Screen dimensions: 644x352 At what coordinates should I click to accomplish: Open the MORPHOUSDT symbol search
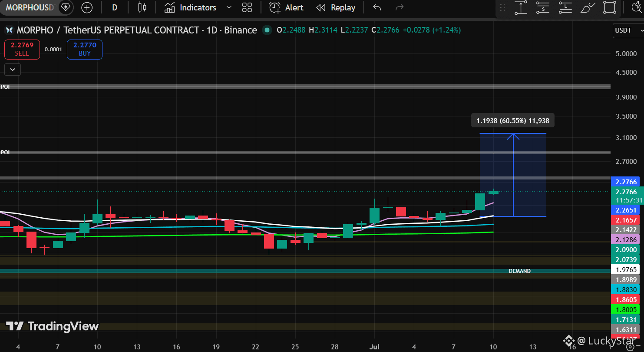click(x=30, y=7)
